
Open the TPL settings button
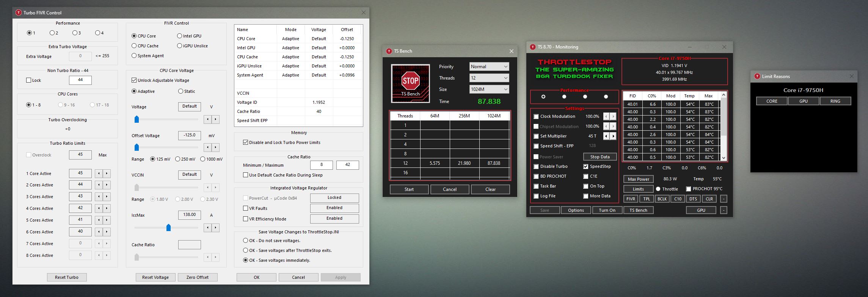click(x=647, y=199)
